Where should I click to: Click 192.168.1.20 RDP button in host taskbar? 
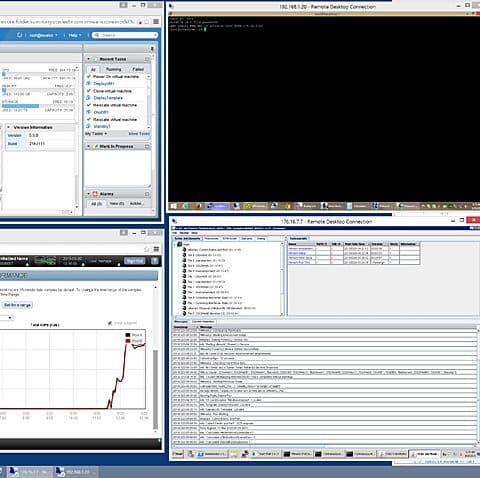tap(77, 472)
